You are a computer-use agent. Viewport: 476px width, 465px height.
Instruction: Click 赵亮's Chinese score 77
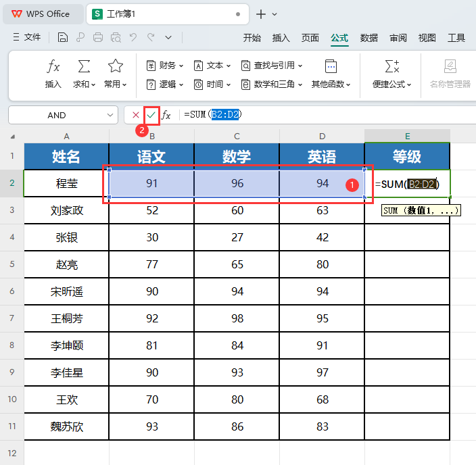coord(151,264)
